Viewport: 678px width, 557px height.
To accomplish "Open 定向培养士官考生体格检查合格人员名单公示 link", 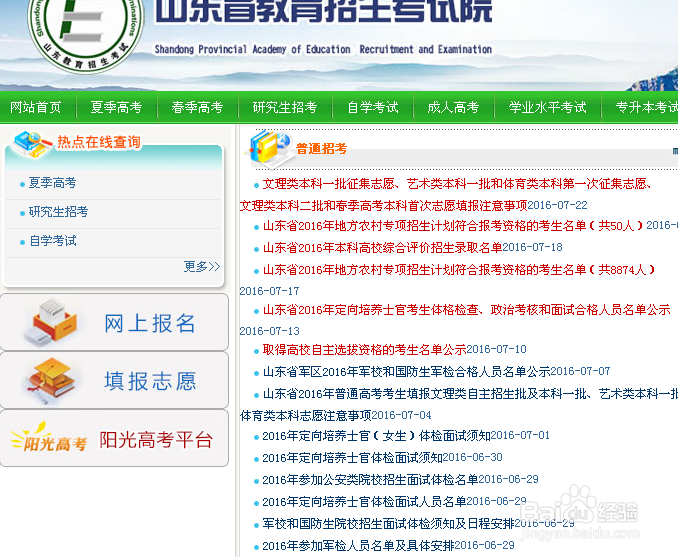I will click(467, 310).
